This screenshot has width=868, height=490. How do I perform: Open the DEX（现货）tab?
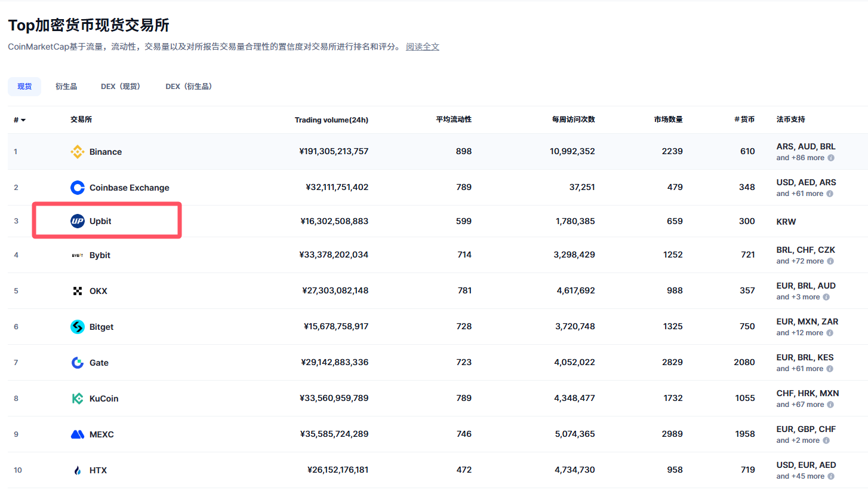[121, 87]
